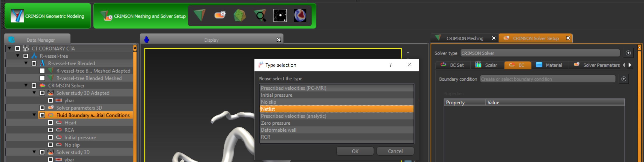Collapse the R-vessel-tree node
The image size is (644, 162).
[18, 56]
